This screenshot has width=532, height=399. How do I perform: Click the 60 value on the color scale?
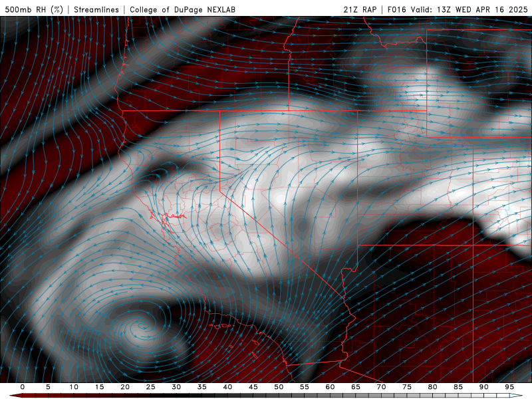tap(330, 387)
